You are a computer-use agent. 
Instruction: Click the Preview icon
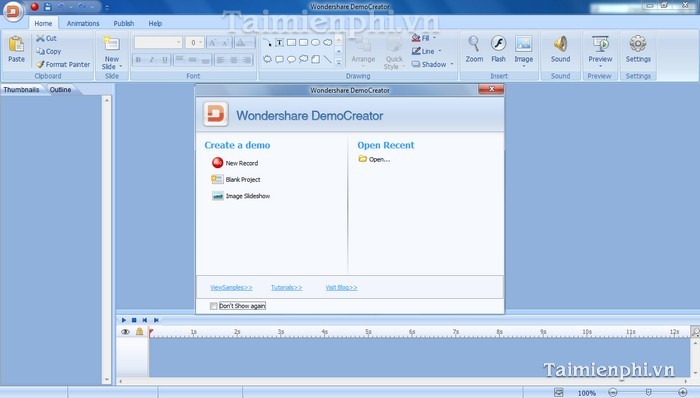[x=600, y=44]
